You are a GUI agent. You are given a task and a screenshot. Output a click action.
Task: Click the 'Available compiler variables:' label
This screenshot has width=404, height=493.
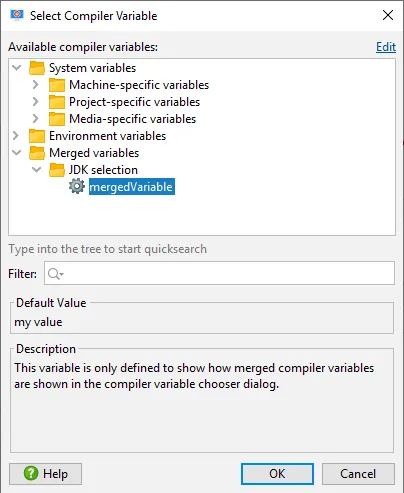click(x=83, y=47)
